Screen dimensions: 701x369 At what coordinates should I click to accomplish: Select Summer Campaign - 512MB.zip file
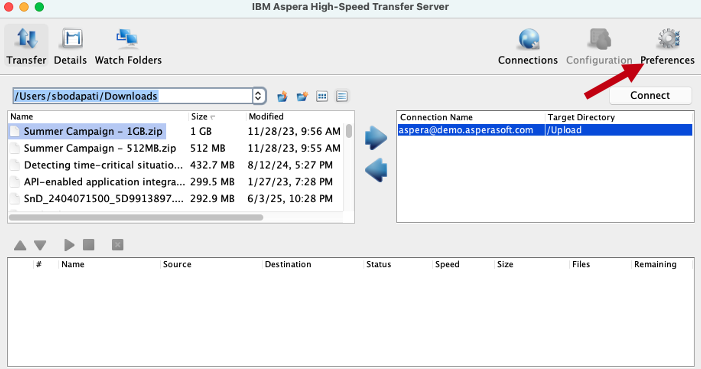coord(100,148)
